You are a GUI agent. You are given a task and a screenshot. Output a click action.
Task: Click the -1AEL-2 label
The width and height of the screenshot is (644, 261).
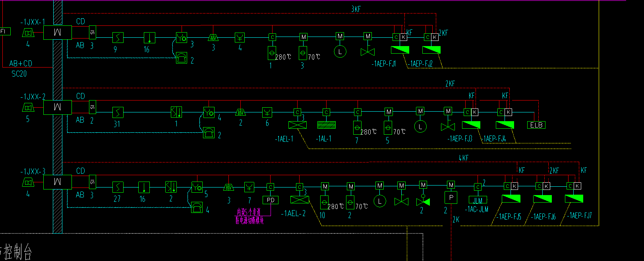coord(293,213)
